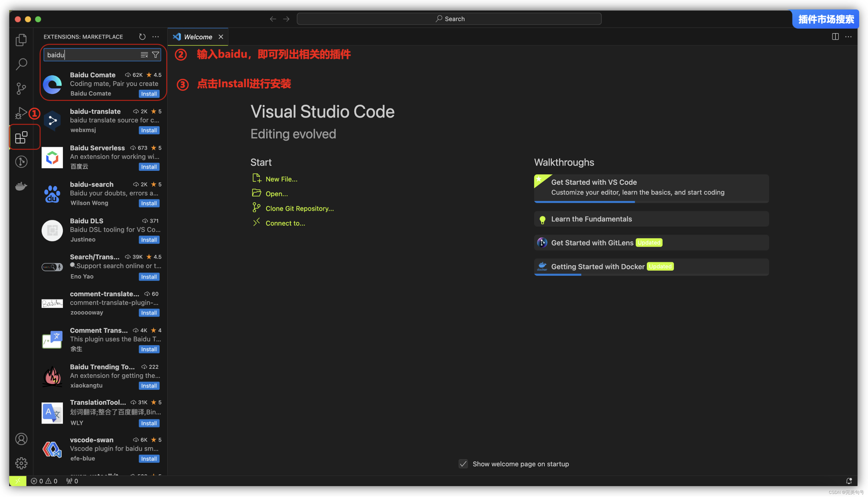The image size is (868, 497).
Task: Open the errors and warnings status item
Action: pos(44,481)
